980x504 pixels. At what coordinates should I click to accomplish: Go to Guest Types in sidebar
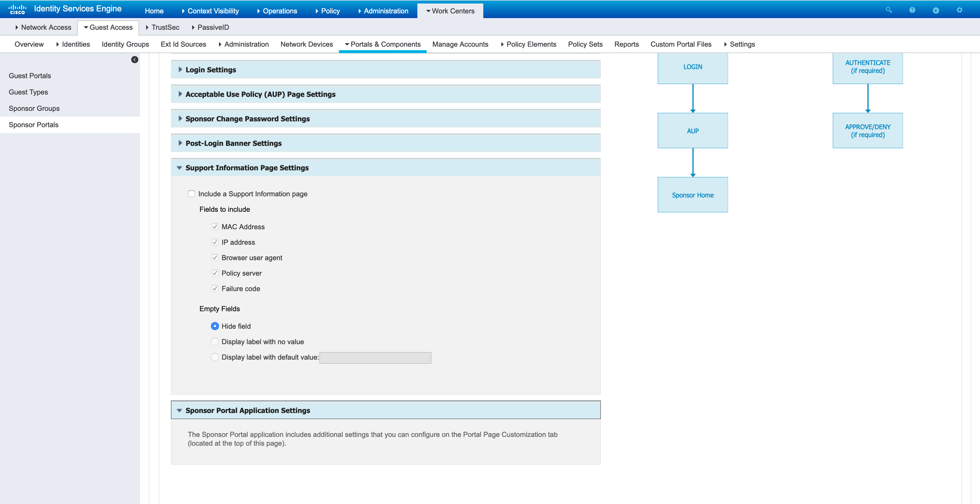point(28,92)
